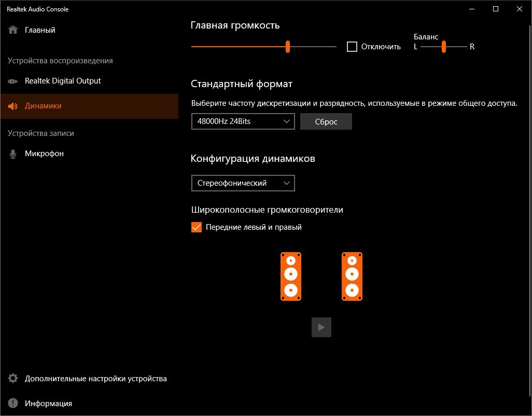
Task: Click the right front speaker image
Action: pos(352,276)
